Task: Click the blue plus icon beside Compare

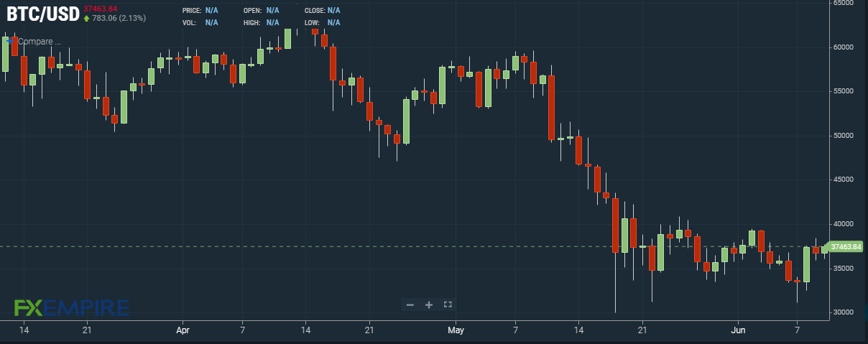Action: pyautogui.click(x=11, y=41)
